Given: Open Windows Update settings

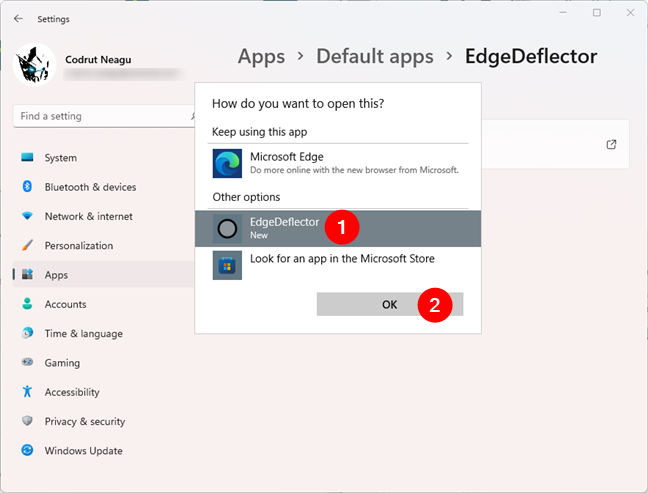Looking at the screenshot, I should (x=103, y=451).
